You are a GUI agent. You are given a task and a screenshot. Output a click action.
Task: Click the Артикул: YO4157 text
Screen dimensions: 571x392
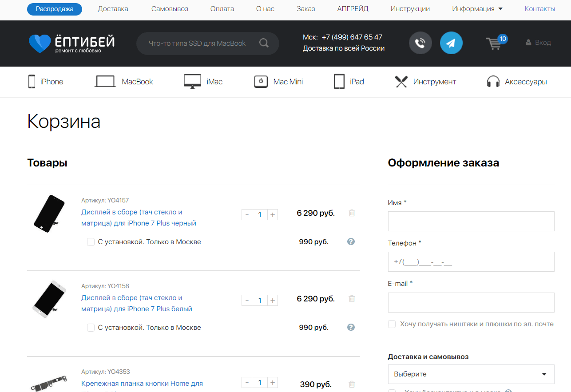[x=105, y=200]
